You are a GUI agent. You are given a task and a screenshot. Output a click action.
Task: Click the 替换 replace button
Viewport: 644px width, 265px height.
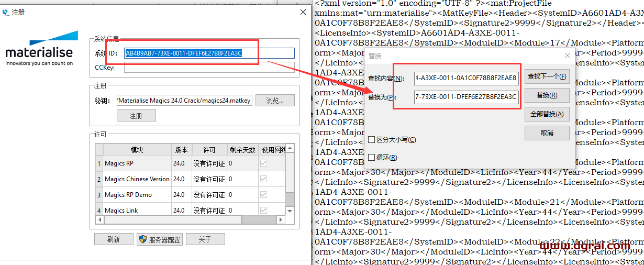547,95
